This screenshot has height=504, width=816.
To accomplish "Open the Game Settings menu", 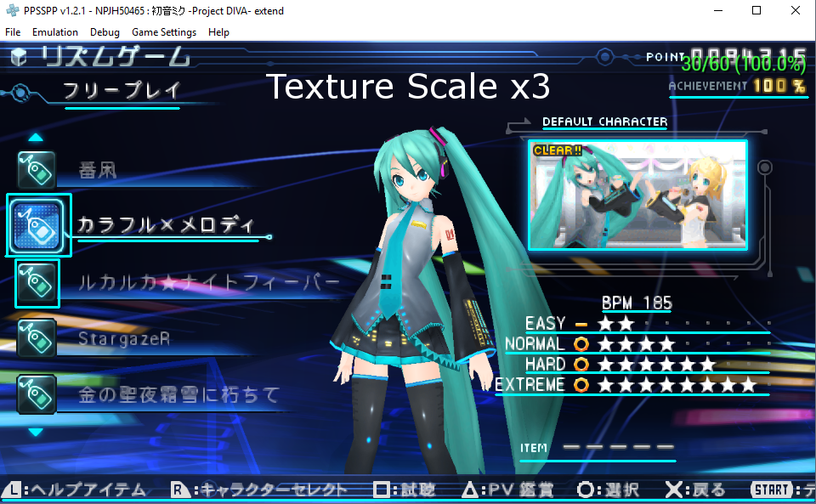I will [163, 32].
